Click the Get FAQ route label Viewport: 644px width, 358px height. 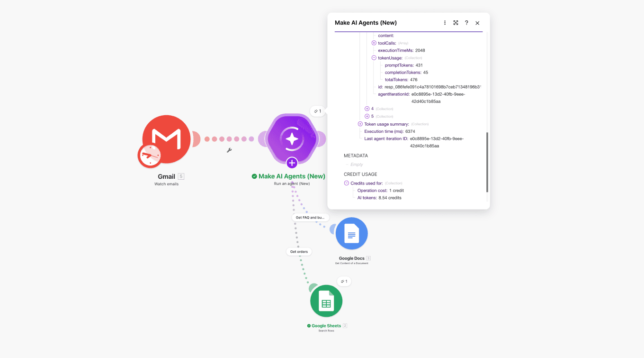[310, 217]
